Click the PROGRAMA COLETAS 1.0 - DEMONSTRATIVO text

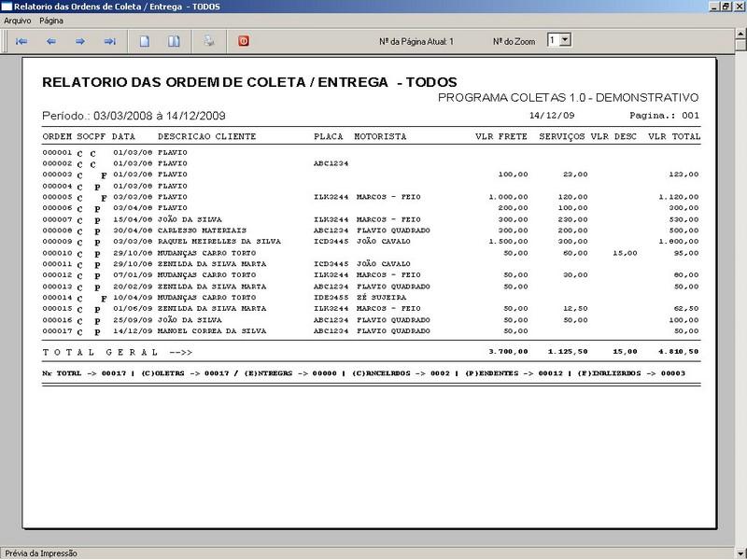pos(568,98)
